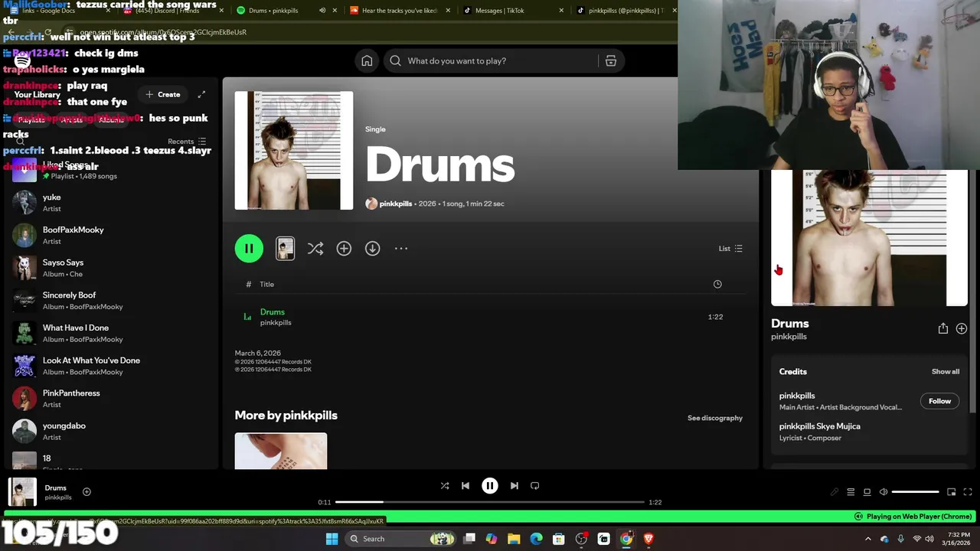Open Liked Songs playlist

point(111,170)
